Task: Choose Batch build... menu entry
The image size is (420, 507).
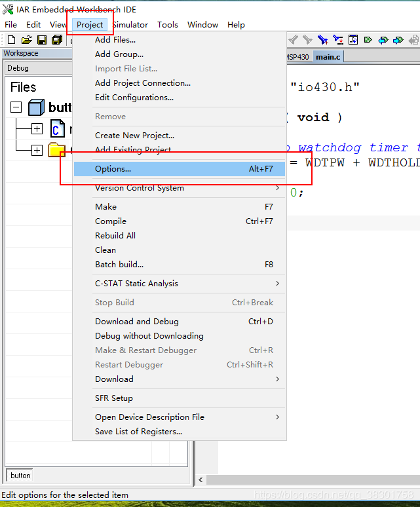Action: tap(180, 265)
